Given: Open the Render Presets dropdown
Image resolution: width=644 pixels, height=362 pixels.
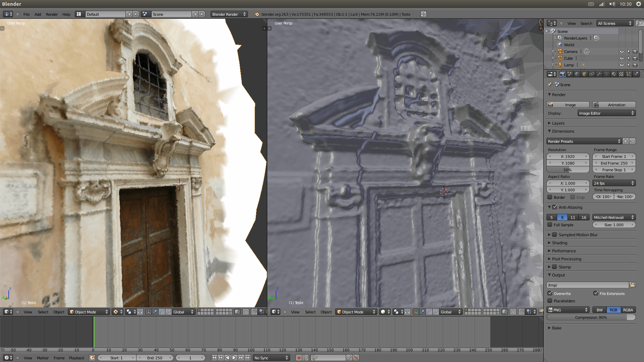Looking at the screenshot, I should pyautogui.click(x=584, y=141).
